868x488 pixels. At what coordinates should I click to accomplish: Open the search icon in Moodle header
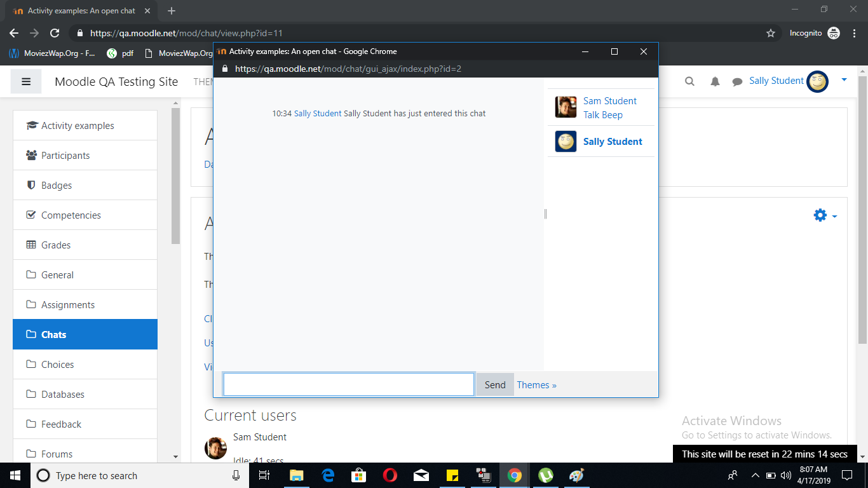pos(689,81)
